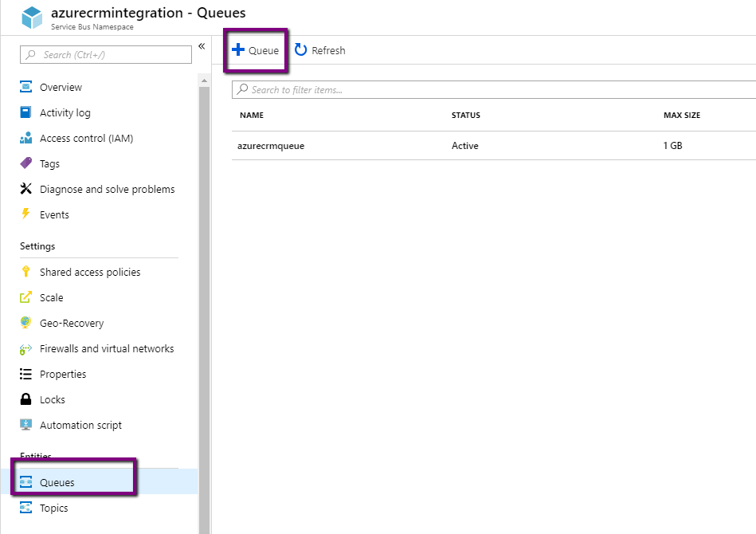This screenshot has width=756, height=534.
Task: Open the Properties blade
Action: point(63,374)
